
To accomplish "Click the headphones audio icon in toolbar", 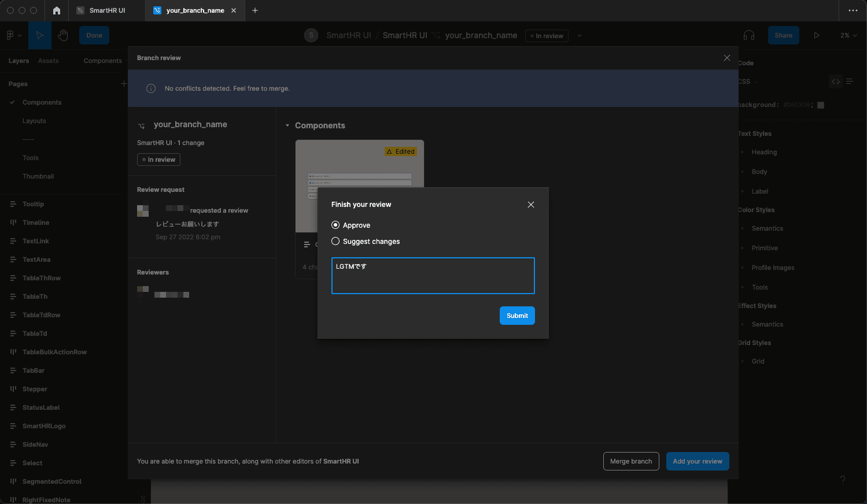I will pos(749,35).
